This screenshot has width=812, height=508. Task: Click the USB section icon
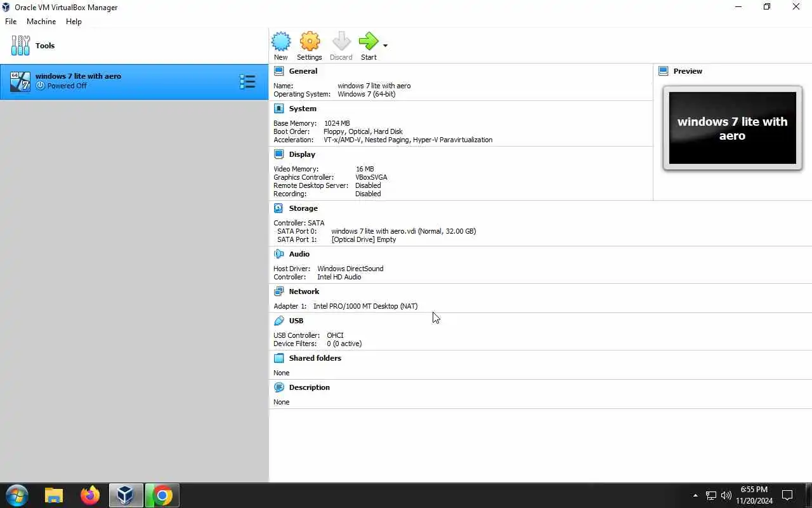point(278,321)
